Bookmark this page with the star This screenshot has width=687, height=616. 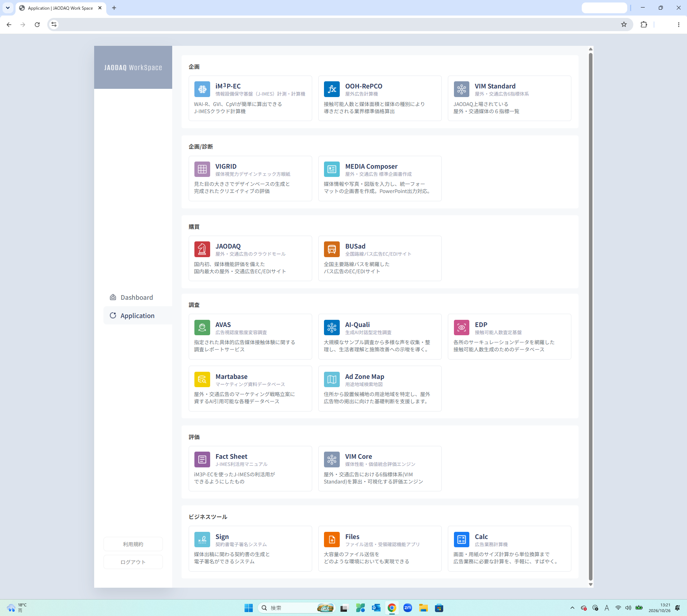pos(624,24)
